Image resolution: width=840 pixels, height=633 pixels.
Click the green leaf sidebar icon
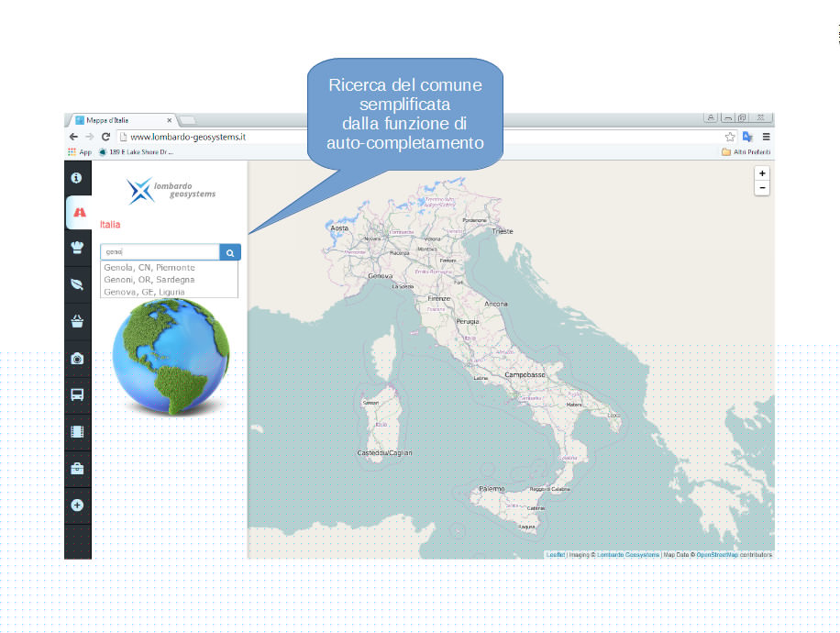pyautogui.click(x=77, y=284)
